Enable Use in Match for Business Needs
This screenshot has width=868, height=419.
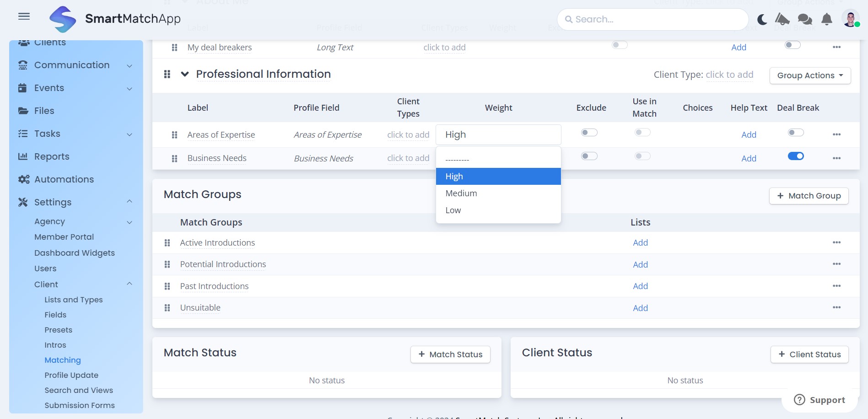coord(642,156)
